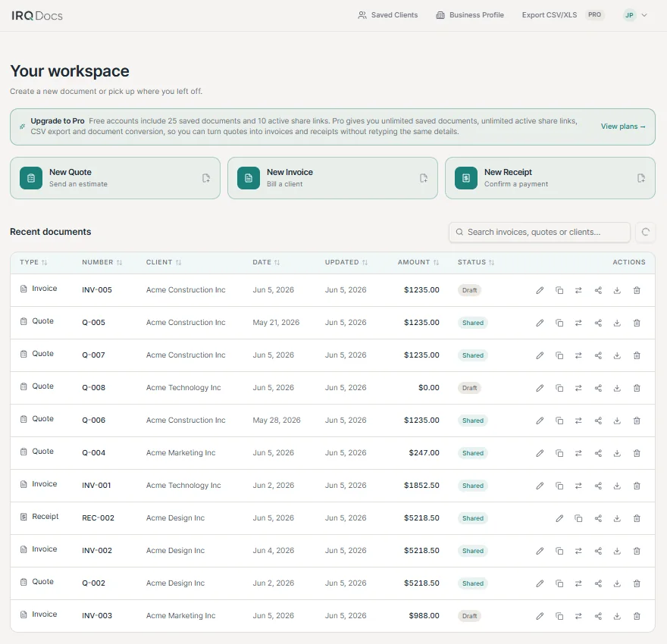The height and width of the screenshot is (644, 667).
Task: Download quote Q-002
Action: tap(617, 583)
